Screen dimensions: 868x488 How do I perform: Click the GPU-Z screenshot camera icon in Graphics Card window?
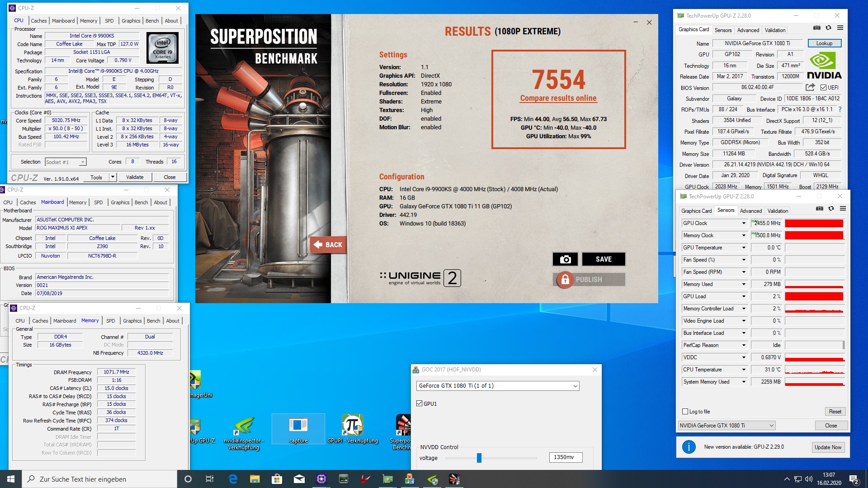point(816,28)
